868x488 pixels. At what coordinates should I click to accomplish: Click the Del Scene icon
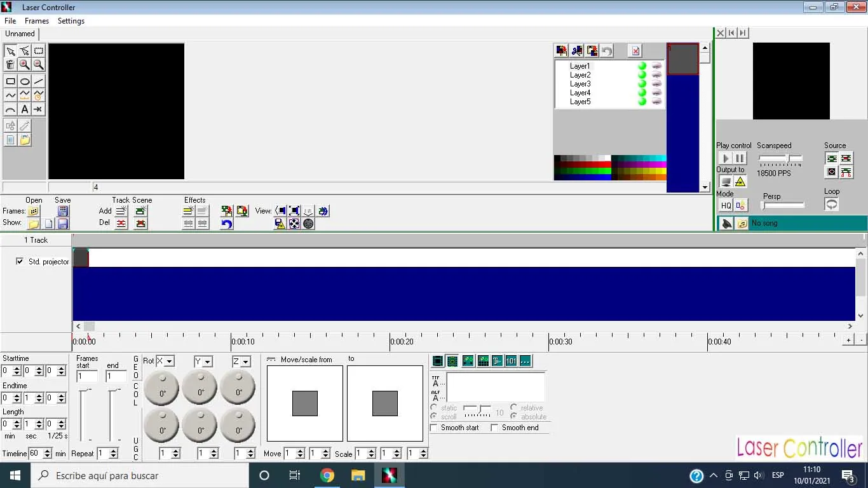[141, 224]
